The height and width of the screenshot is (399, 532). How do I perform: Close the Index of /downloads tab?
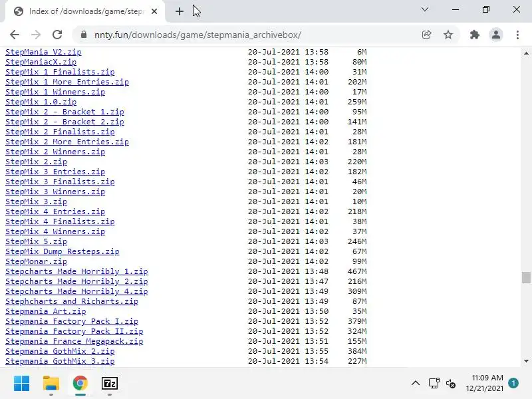coord(154,11)
